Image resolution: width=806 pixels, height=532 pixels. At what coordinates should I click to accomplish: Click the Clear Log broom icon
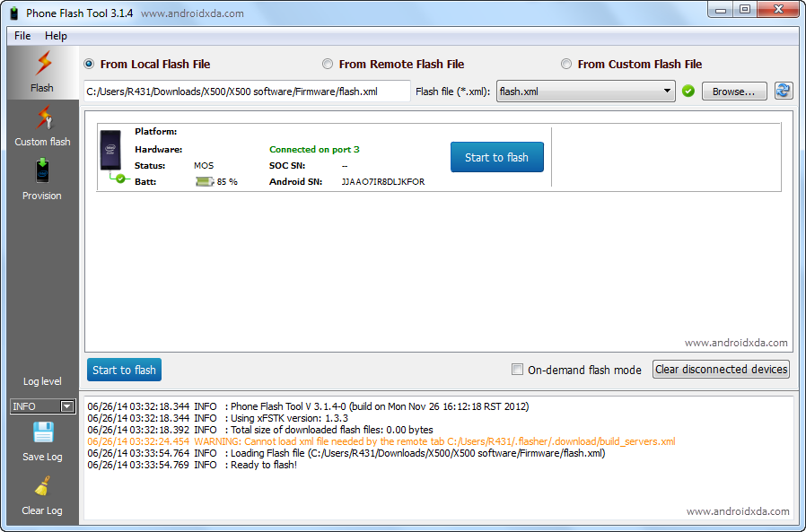click(42, 486)
